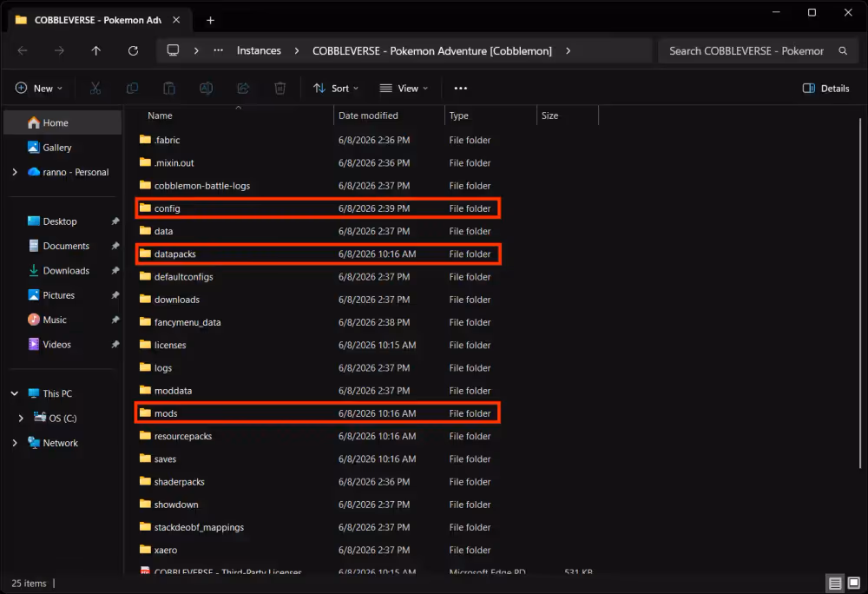Refresh the folder view

(133, 51)
